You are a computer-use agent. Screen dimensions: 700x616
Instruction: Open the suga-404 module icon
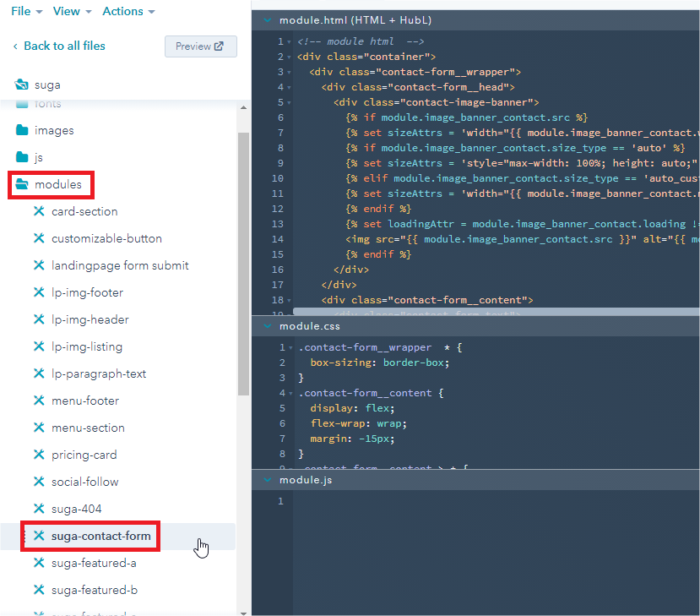tap(38, 509)
